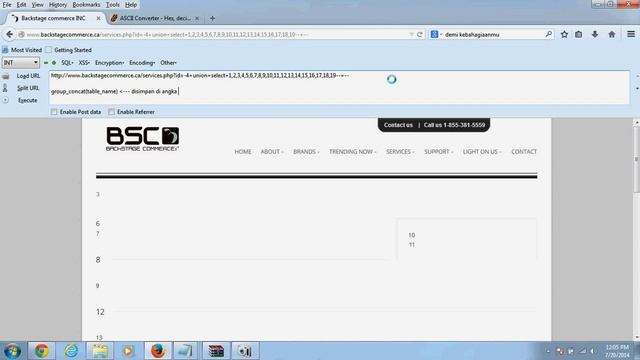Viewport: 640px width, 360px height.
Task: Expand the Encoding menu
Action: [142, 63]
